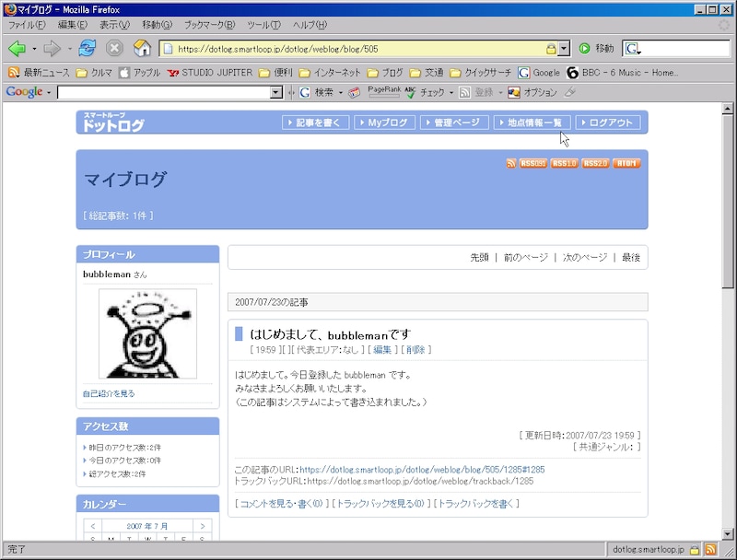Expand the address bar URL history dropdown
This screenshot has height=560, width=737.
[565, 48]
